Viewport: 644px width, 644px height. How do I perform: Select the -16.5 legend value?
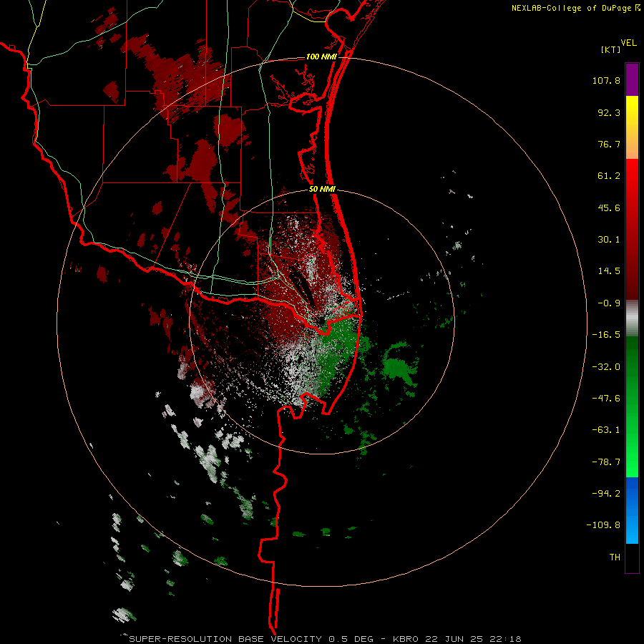coord(606,335)
